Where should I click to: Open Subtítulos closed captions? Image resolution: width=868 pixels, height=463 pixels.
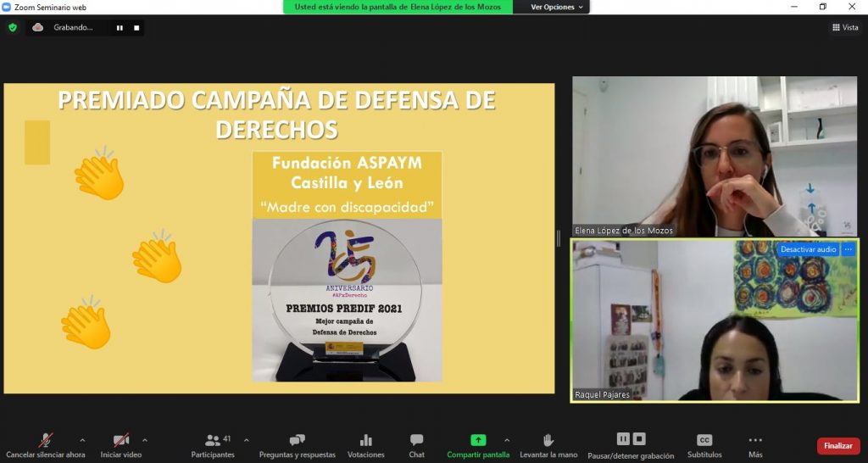(704, 446)
